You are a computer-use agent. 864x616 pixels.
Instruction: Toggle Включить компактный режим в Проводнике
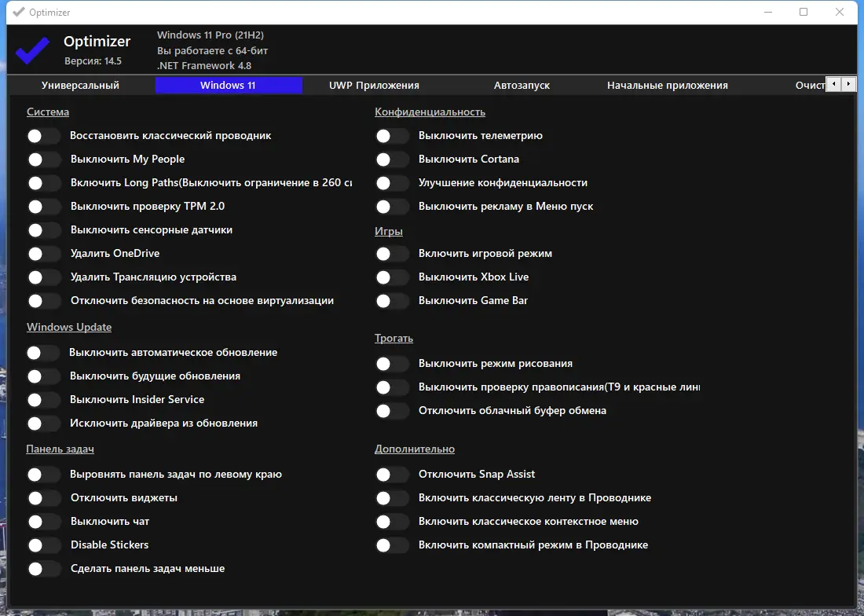(x=392, y=545)
